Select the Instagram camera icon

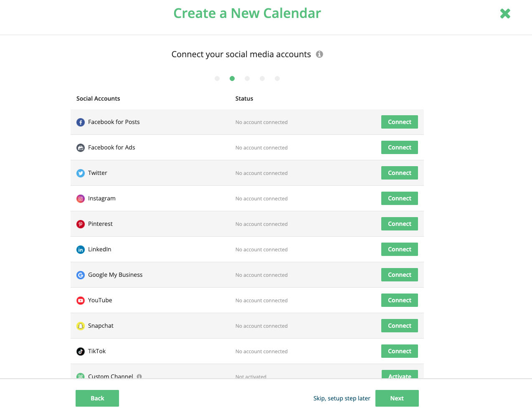pos(80,198)
